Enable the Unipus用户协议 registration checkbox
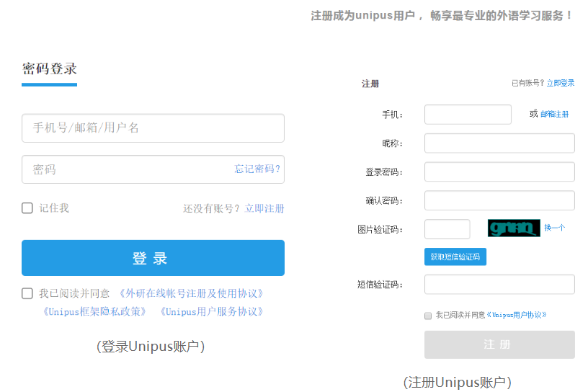 click(428, 316)
